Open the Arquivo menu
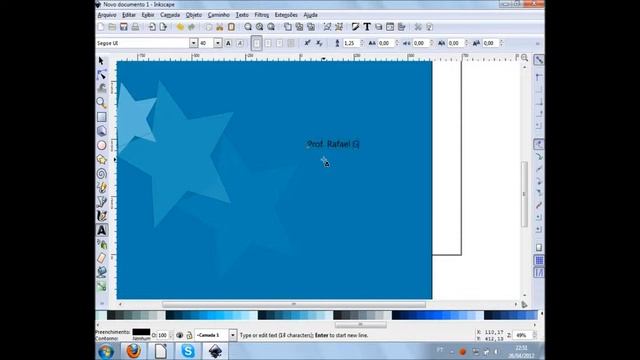 [x=107, y=15]
